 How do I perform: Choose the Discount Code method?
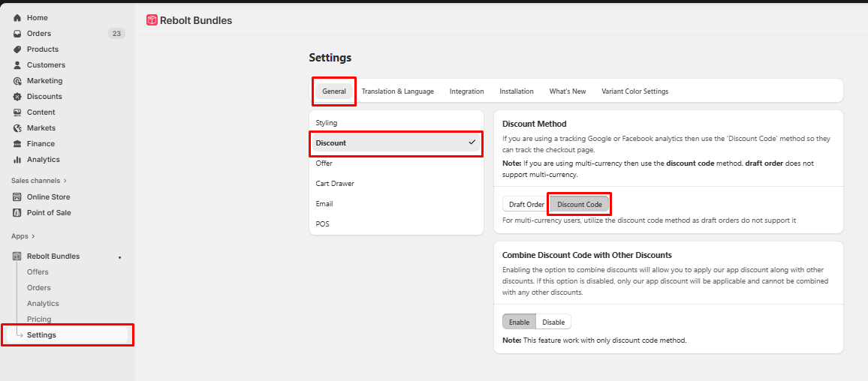[579, 204]
